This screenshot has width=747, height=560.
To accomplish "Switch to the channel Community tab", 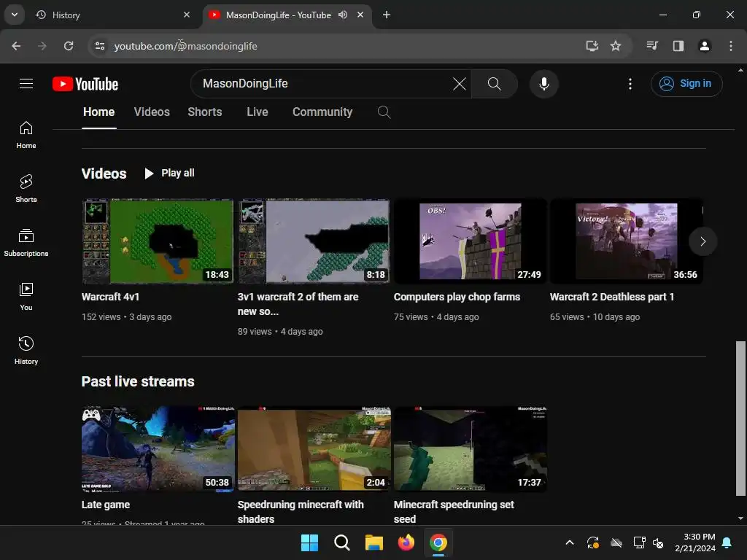I will 322,112.
